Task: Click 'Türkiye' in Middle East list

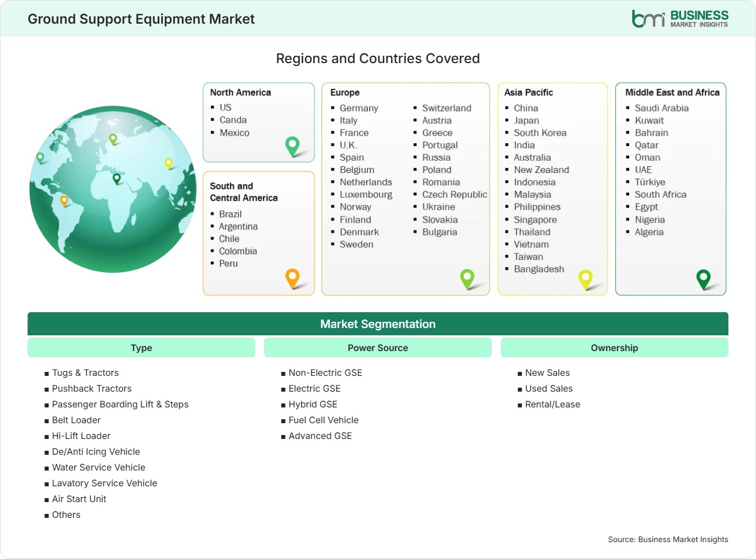Action: (650, 183)
